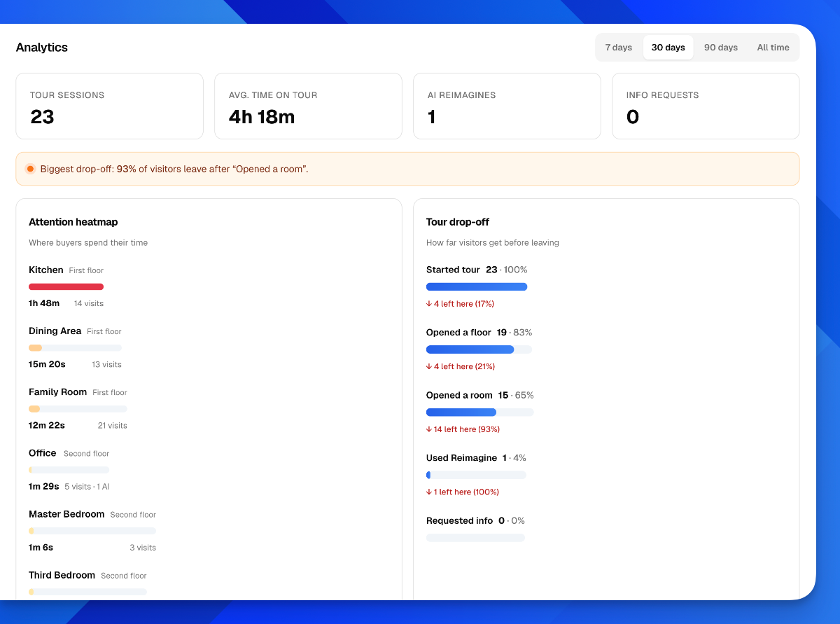Open the Info Requests stat card
Viewport: 840px width, 624px height.
pos(706,106)
